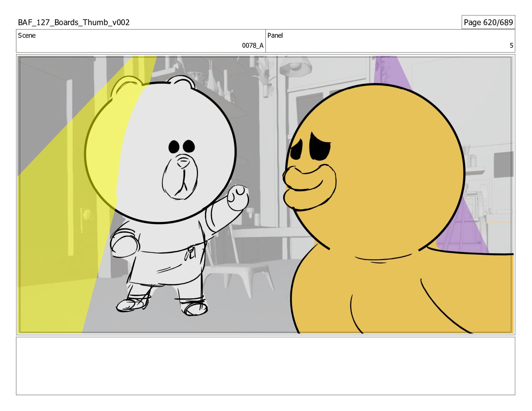Click the storyboard panel image thumbnail

pos(266,195)
